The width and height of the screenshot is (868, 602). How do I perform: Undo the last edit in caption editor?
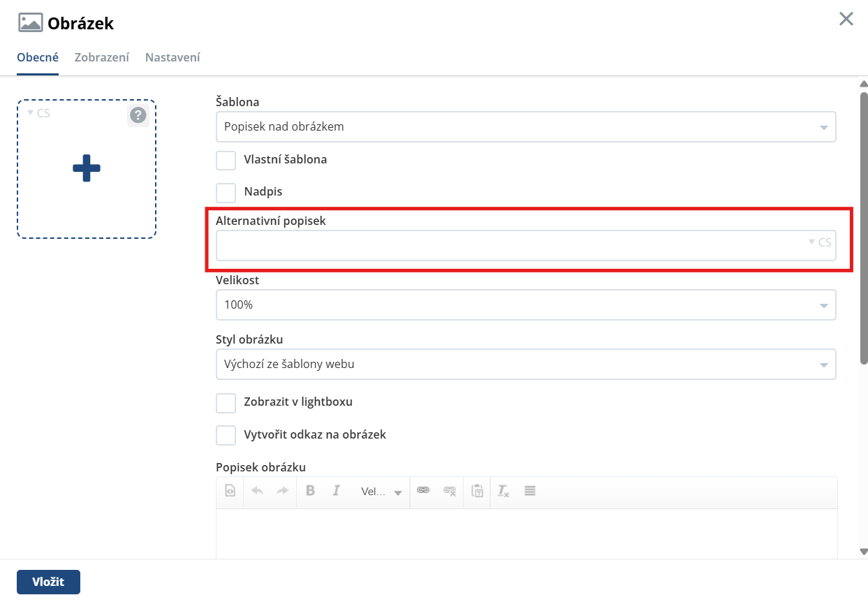tap(257, 491)
